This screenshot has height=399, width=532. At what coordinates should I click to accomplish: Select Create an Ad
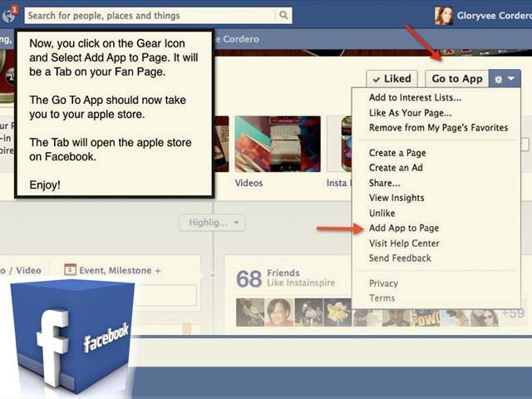[x=396, y=168]
